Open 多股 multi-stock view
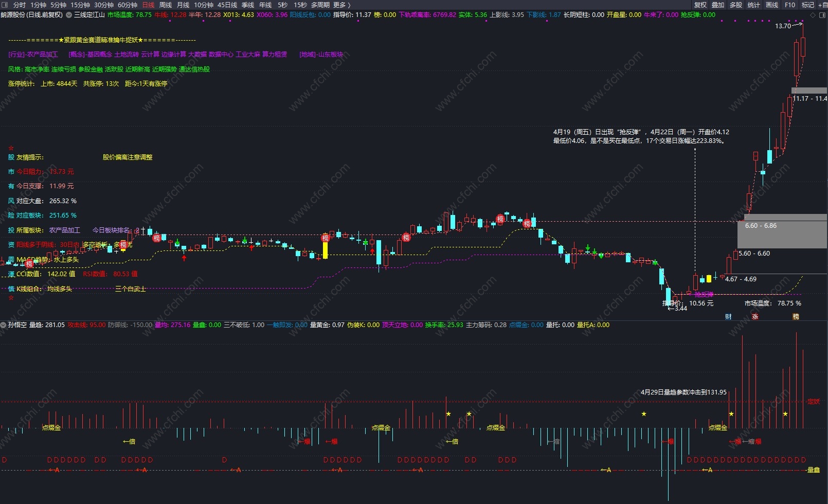This screenshot has width=828, height=504. coord(736,5)
